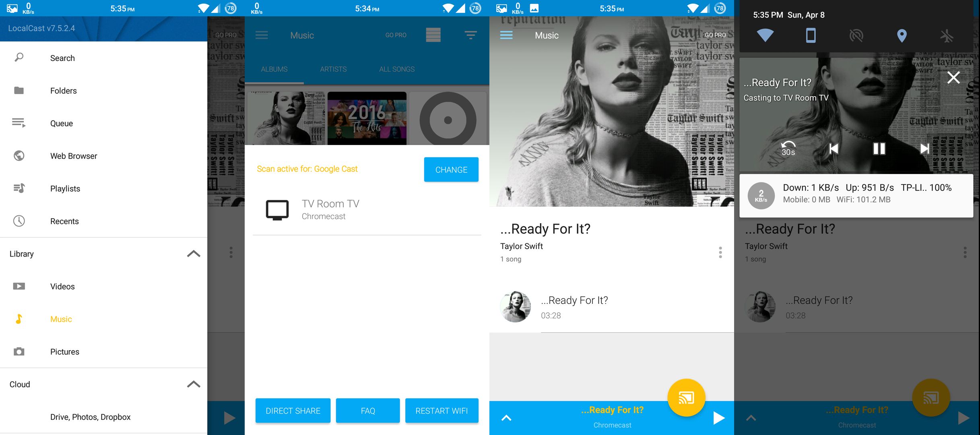Switch to the ARTISTS tab
This screenshot has height=435, width=980.
(333, 69)
